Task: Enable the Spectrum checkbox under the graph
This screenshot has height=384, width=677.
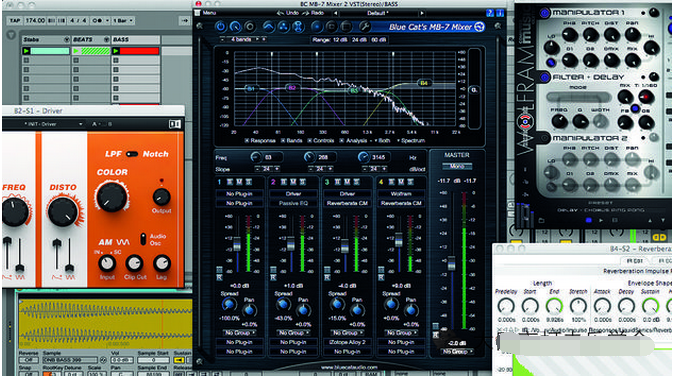Action: [x=399, y=141]
